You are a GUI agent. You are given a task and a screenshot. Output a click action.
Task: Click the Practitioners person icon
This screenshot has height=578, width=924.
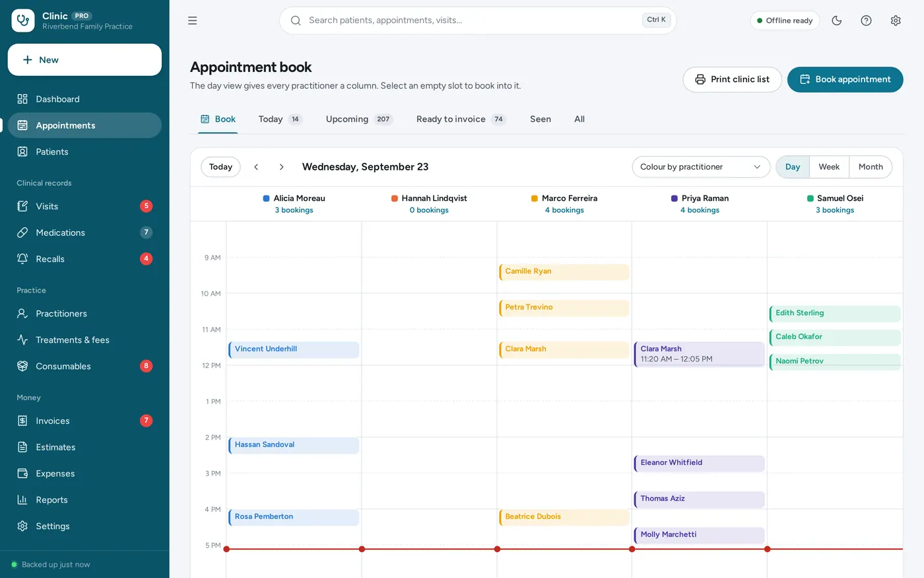[22, 314]
